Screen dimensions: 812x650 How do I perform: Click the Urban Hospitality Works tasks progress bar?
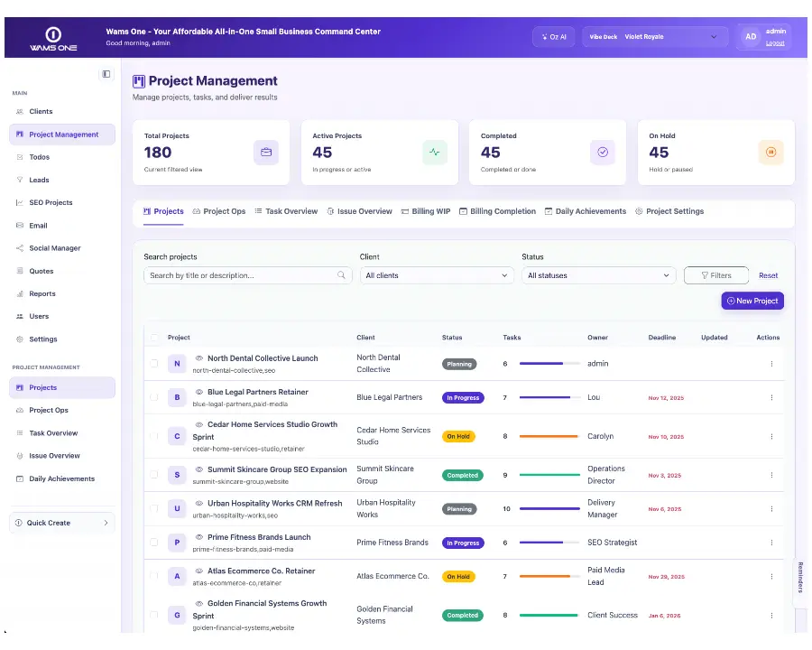[549, 508]
